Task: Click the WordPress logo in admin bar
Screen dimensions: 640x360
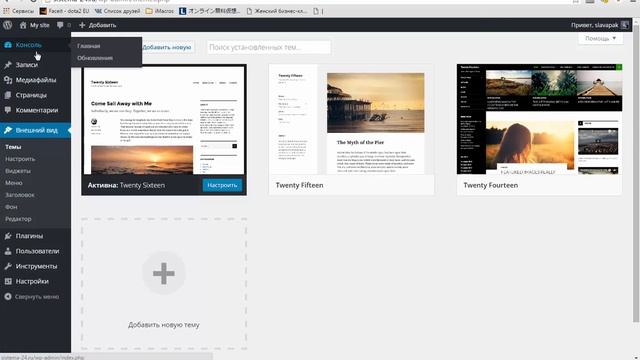Action: pyautogui.click(x=7, y=25)
